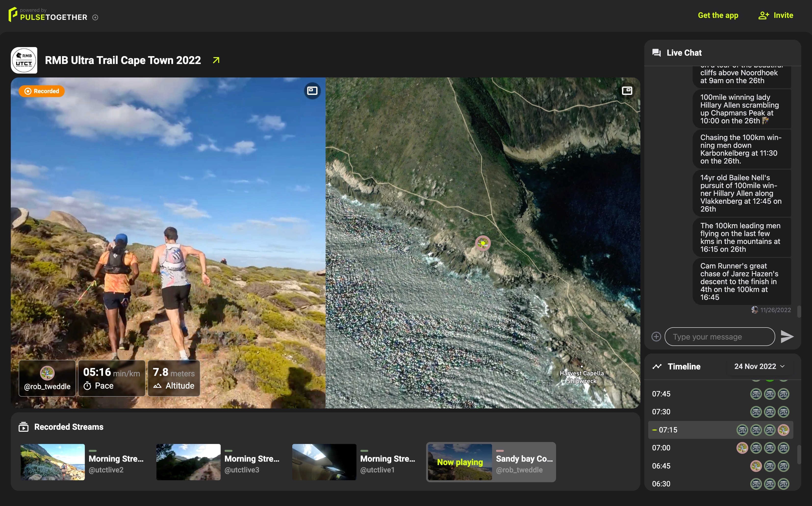Click the add attachment plus icon
The height and width of the screenshot is (506, 812).
pyautogui.click(x=656, y=337)
